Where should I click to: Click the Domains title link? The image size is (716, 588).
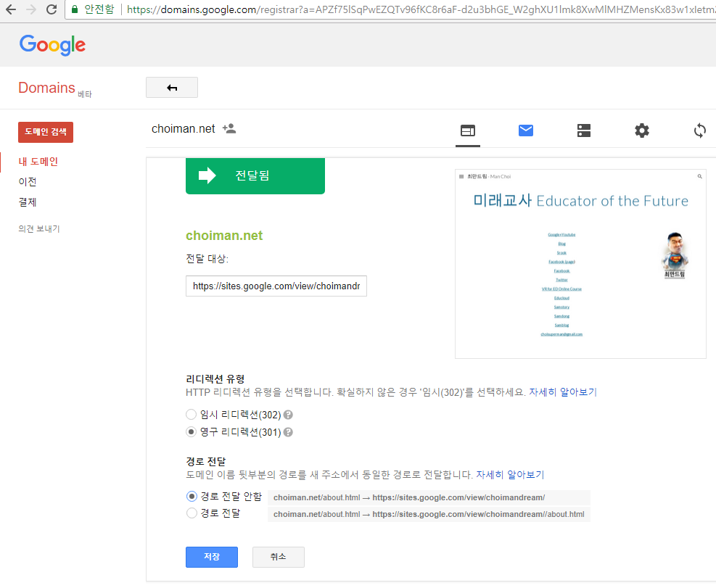coord(46,88)
